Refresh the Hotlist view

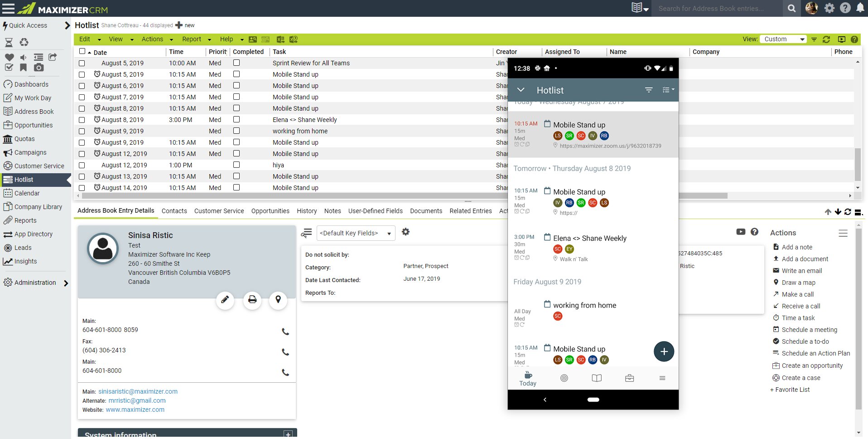pos(825,39)
